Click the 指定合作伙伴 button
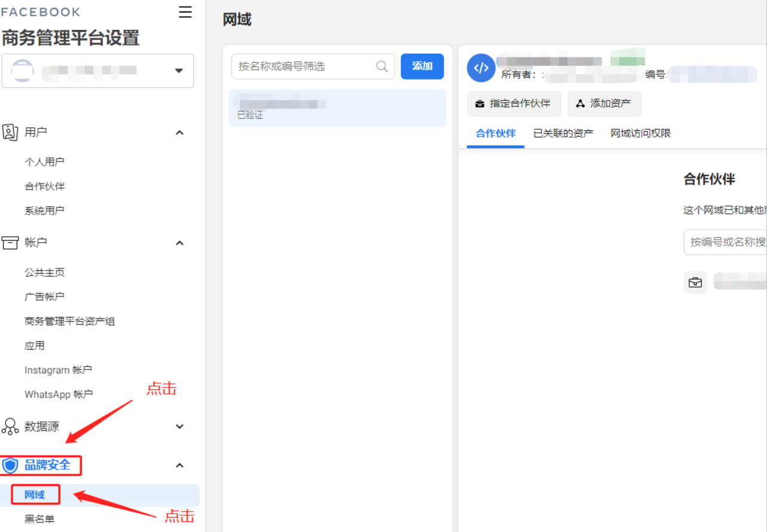 click(x=513, y=103)
